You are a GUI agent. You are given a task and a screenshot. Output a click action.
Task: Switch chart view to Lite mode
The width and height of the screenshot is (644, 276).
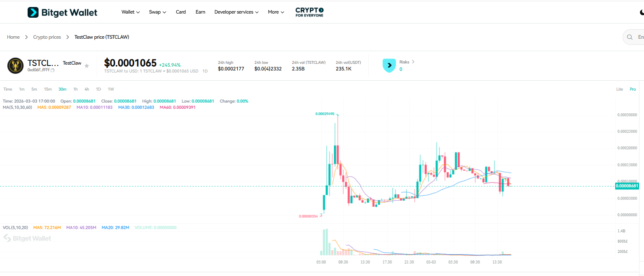(x=619, y=89)
